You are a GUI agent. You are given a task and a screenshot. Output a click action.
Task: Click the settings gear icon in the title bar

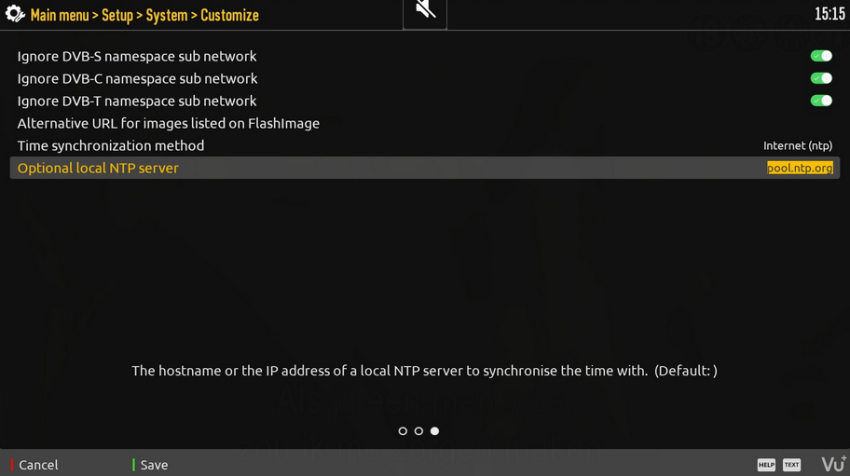[15, 15]
